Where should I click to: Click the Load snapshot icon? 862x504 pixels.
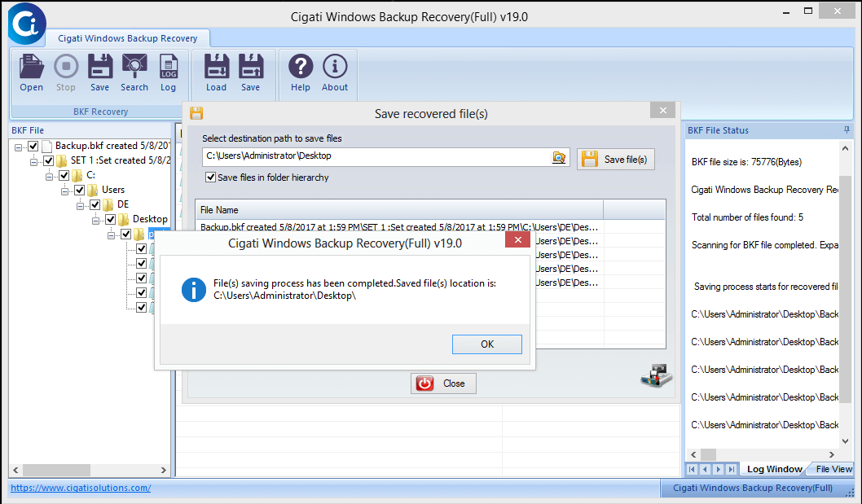(216, 72)
